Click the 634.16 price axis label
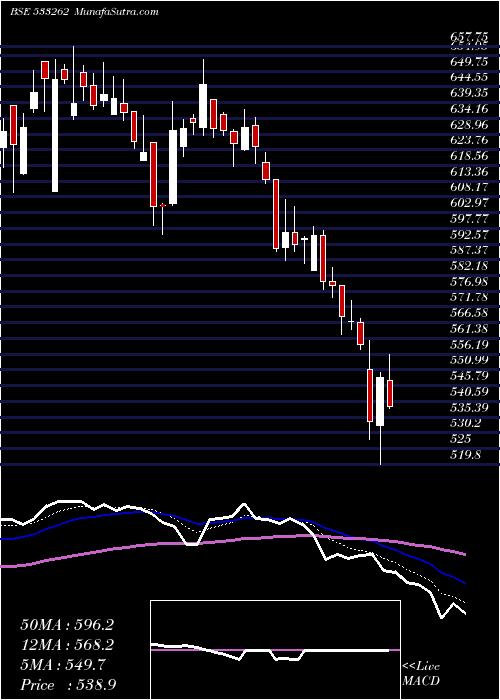The height and width of the screenshot is (700, 500). (469, 108)
